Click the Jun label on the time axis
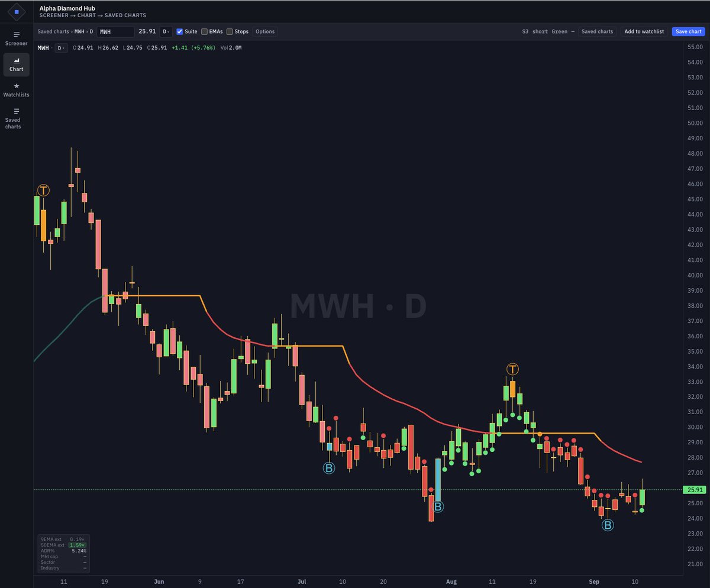Image resolution: width=710 pixels, height=588 pixels. tap(159, 581)
